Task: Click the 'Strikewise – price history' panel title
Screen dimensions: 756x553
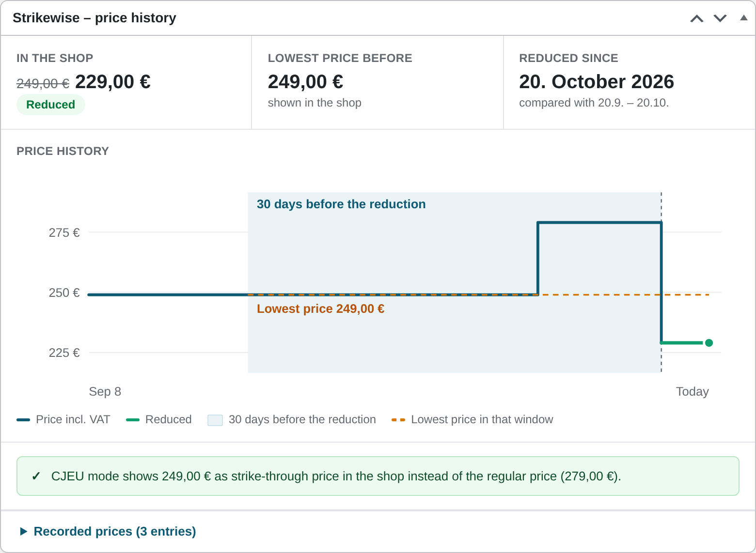Action: [94, 18]
